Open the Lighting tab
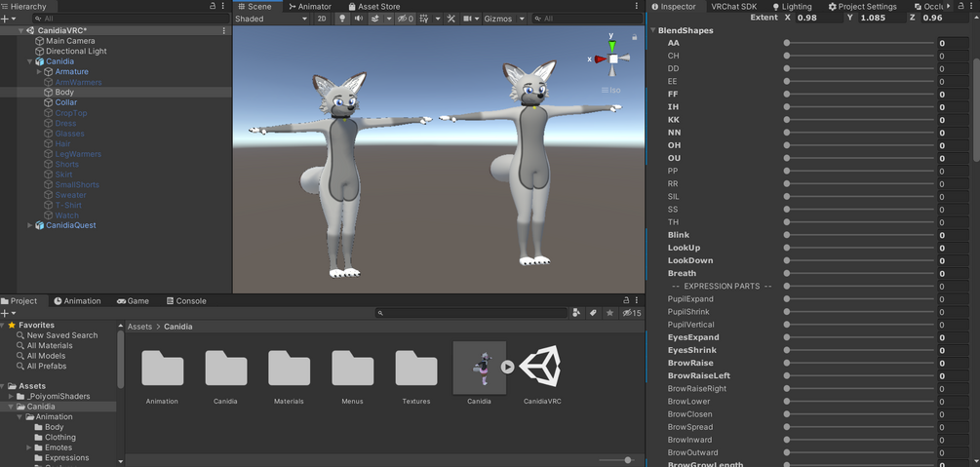Viewport: 980px width, 467px height. 792,6
